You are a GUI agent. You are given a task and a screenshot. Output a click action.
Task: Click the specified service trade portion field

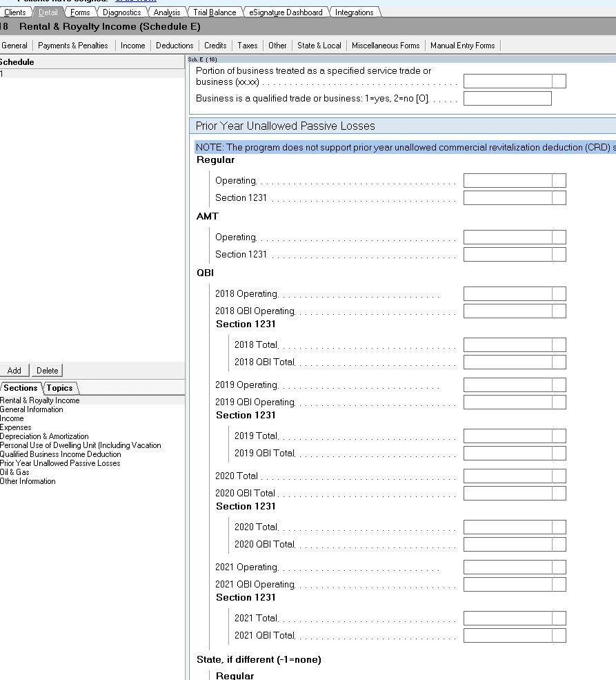(x=508, y=81)
